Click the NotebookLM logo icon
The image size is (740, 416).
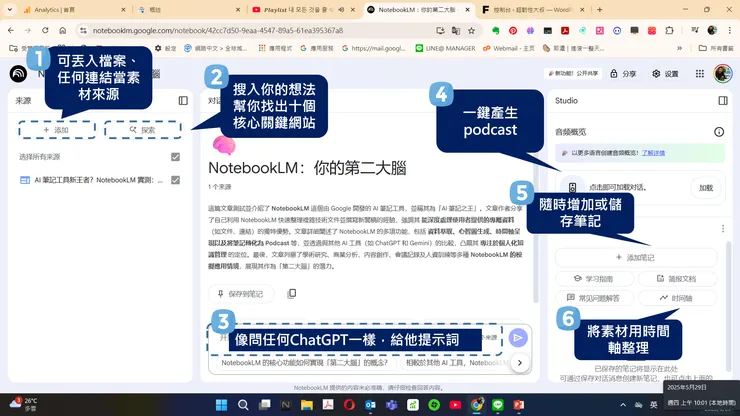tap(18, 74)
